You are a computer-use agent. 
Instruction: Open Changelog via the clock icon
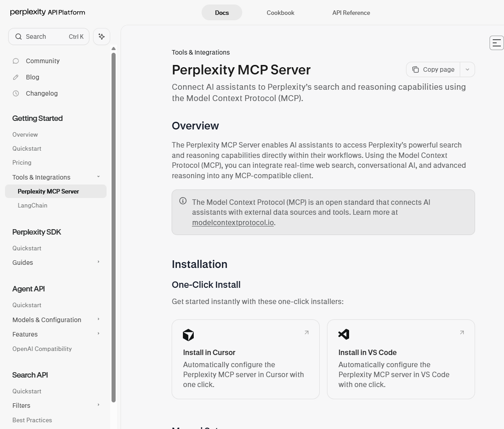coord(16,93)
